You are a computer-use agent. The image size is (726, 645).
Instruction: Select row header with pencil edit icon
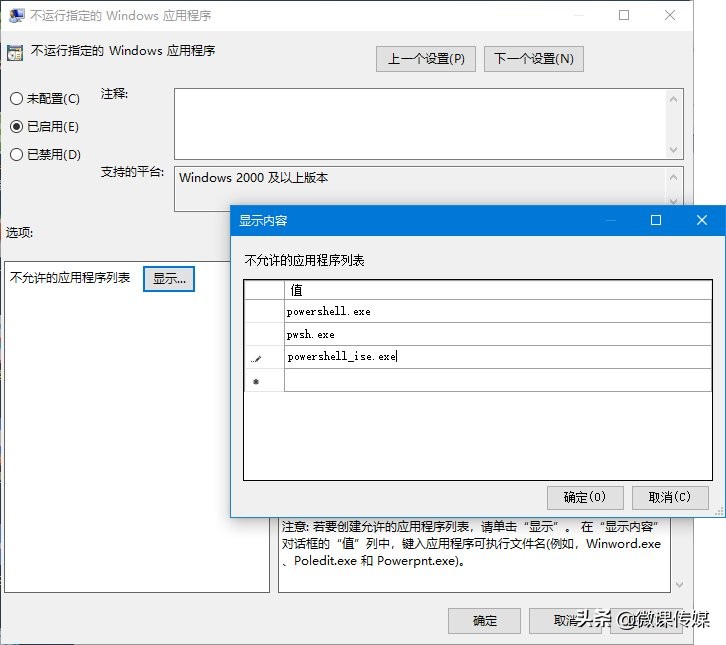pos(264,357)
